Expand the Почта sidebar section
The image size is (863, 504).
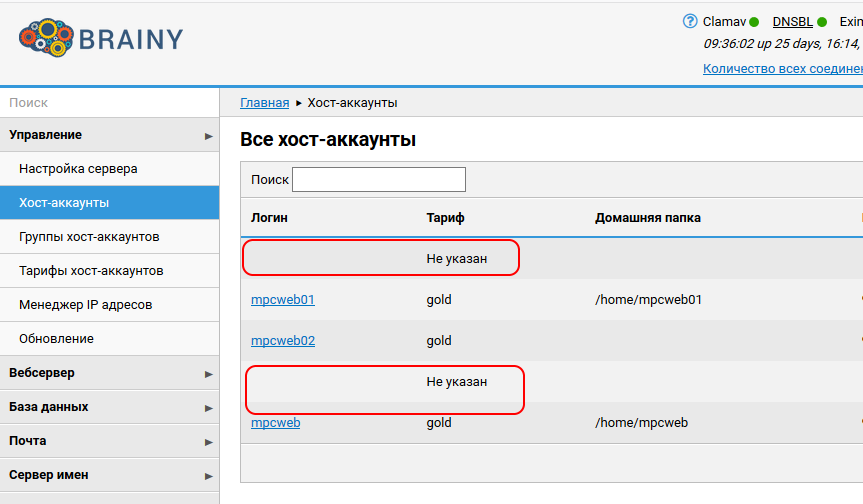click(x=109, y=441)
